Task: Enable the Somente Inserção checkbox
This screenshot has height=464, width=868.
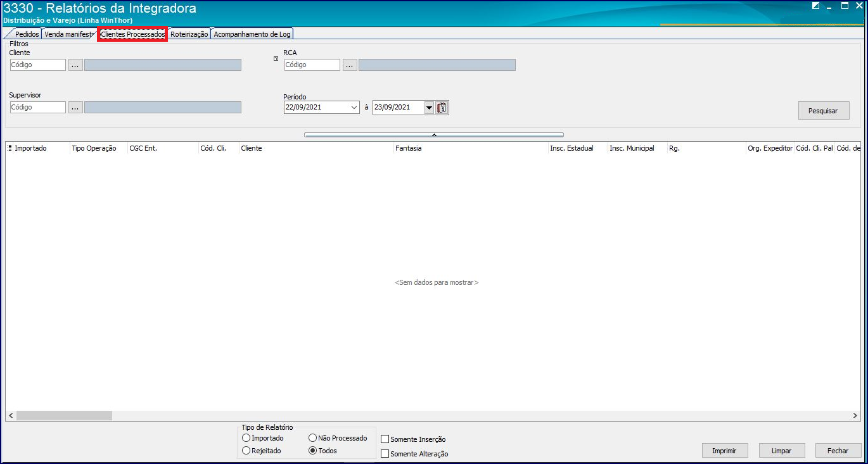Action: (x=385, y=439)
